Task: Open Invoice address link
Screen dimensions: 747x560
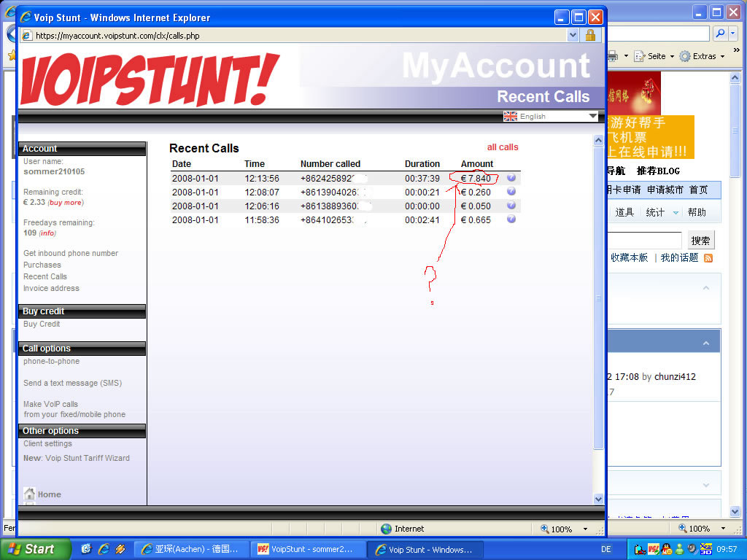Action: tap(51, 288)
